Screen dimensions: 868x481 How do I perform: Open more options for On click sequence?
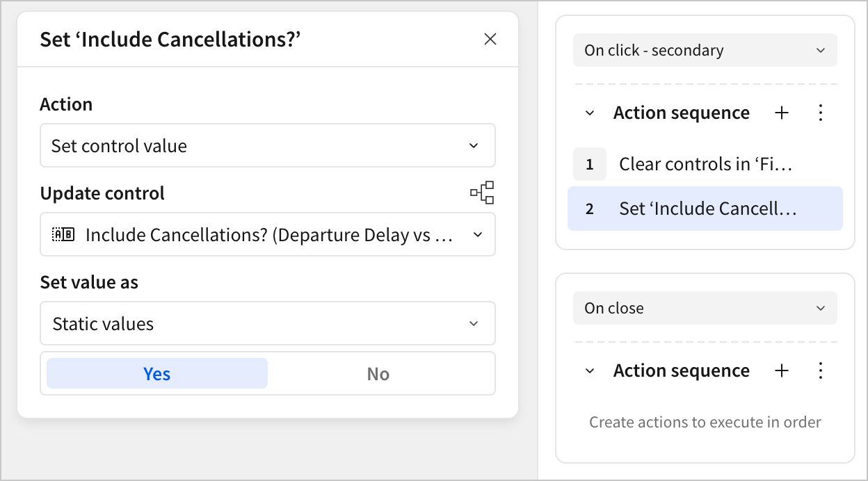[821, 113]
